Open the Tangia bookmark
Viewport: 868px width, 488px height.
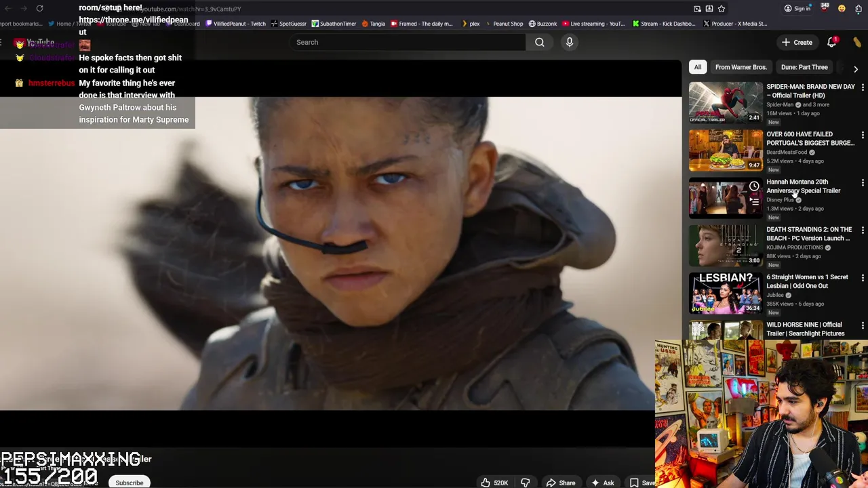[373, 24]
